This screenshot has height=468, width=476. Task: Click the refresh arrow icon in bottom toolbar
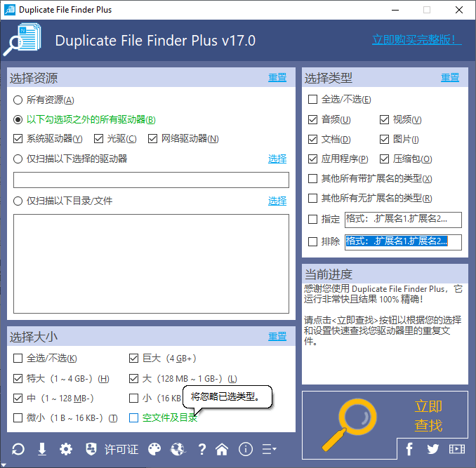[x=18, y=449]
